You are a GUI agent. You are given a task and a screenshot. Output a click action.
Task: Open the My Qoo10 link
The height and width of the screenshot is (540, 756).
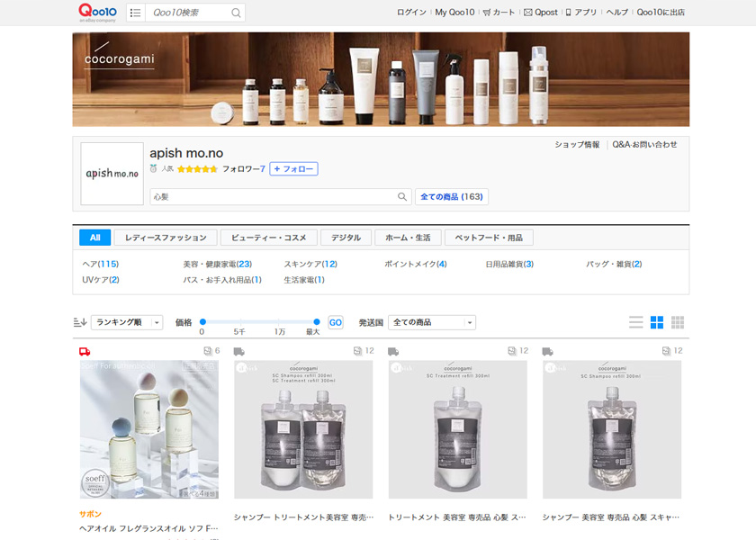click(454, 13)
